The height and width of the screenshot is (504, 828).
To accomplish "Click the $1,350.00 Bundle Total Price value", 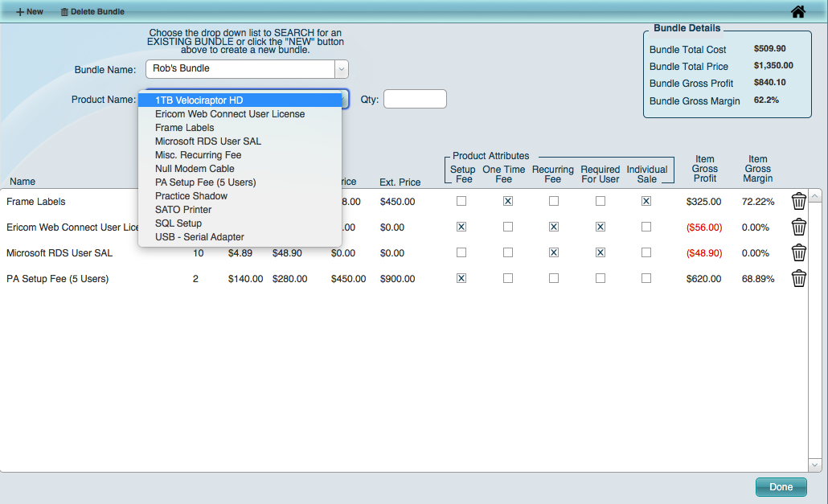I will (x=773, y=65).
